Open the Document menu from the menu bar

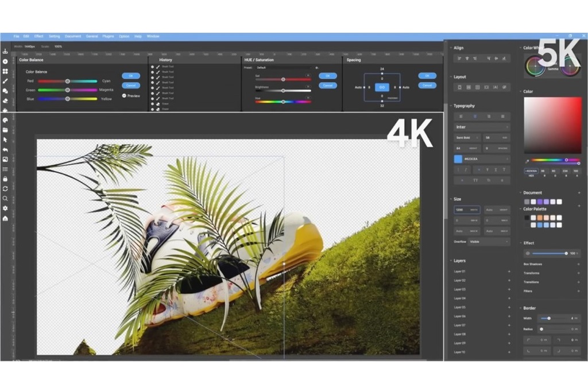tap(73, 36)
